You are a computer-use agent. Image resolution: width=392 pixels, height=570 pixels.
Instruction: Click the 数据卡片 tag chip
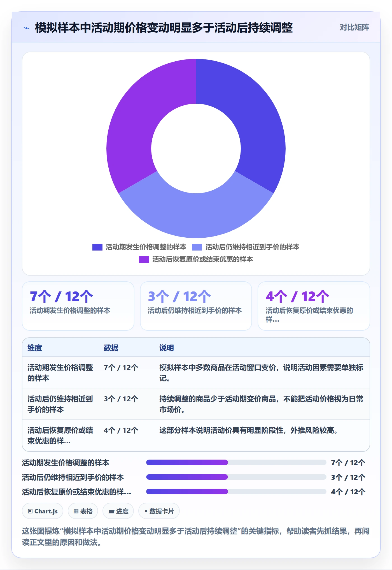tap(159, 511)
